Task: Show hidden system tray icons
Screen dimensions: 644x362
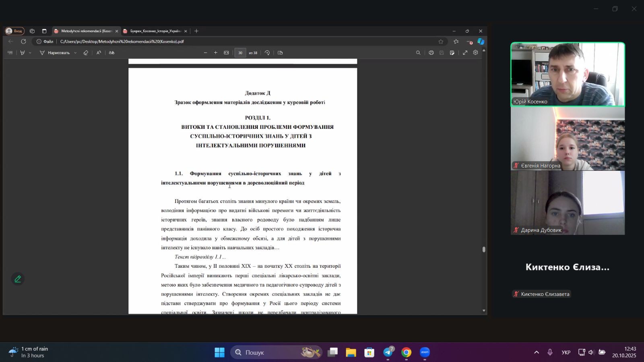Action: tap(537, 352)
